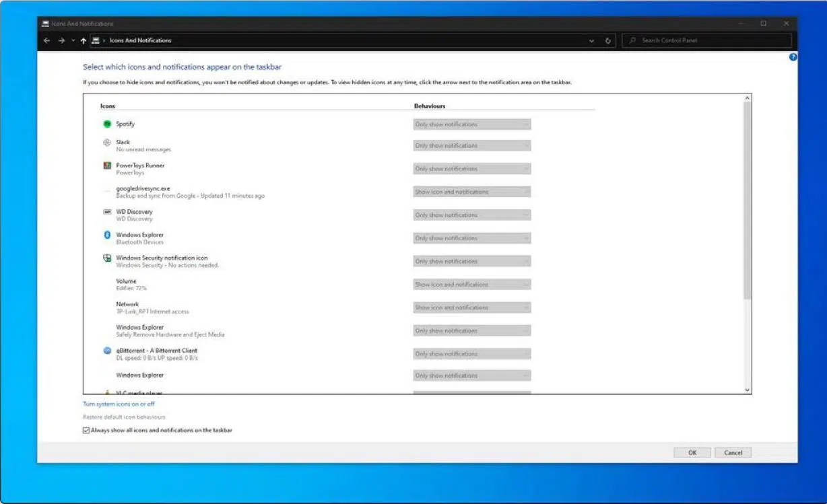Open the Slack behaviour dropdown
The width and height of the screenshot is (827, 504).
pos(472,145)
